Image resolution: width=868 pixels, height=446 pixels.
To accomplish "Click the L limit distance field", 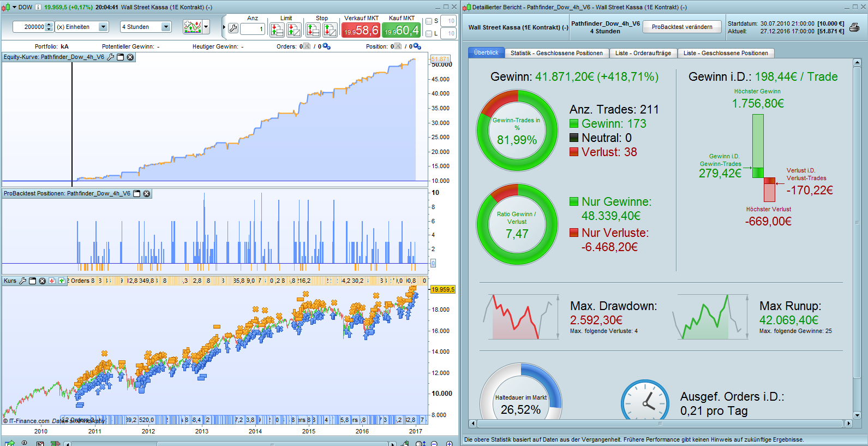I will pyautogui.click(x=448, y=34).
